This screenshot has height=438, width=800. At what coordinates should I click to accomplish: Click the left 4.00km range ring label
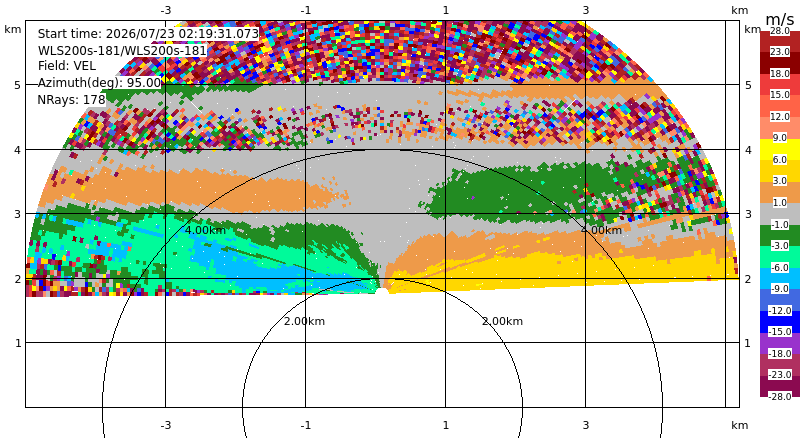[205, 230]
